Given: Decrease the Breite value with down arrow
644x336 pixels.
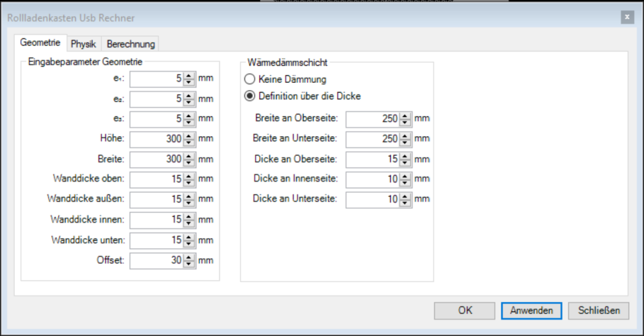Looking at the screenshot, I should pos(190,163).
